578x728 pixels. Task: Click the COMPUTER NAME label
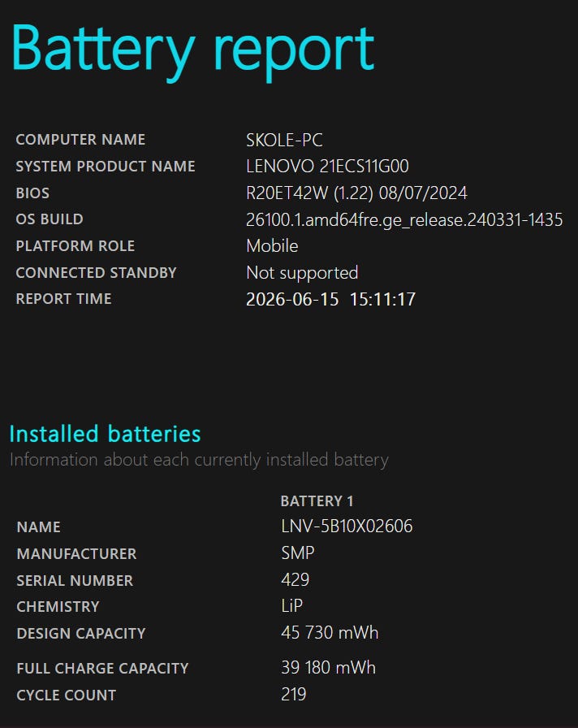click(80, 140)
